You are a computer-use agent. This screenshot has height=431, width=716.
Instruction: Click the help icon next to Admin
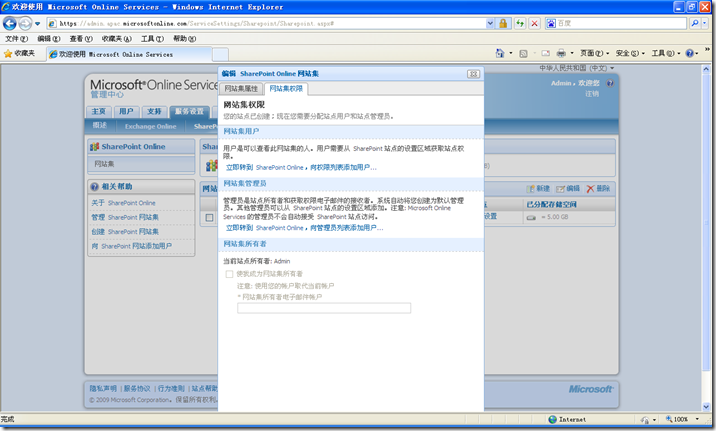610,83
